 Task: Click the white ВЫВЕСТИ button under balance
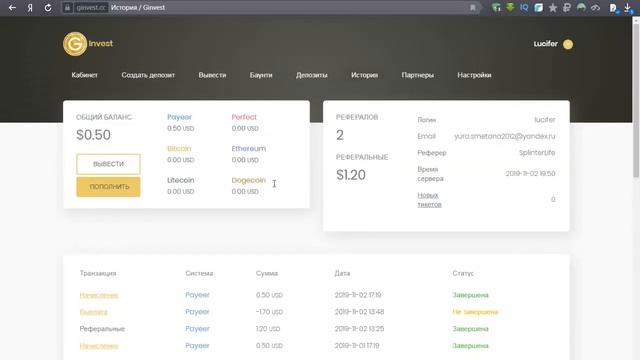pyautogui.click(x=108, y=164)
